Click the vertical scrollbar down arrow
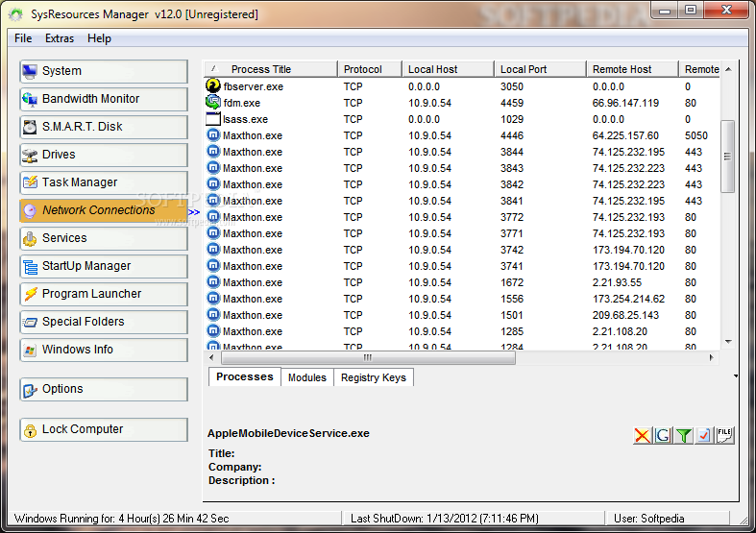 click(x=728, y=342)
